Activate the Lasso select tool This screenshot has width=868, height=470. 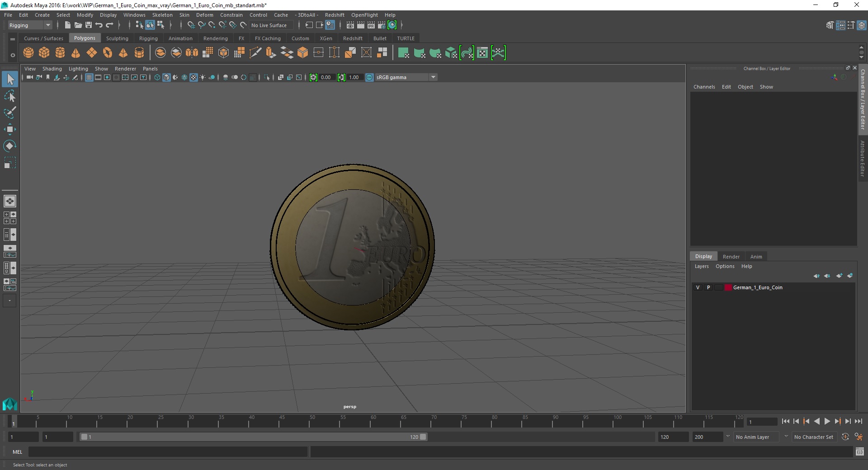(10, 96)
